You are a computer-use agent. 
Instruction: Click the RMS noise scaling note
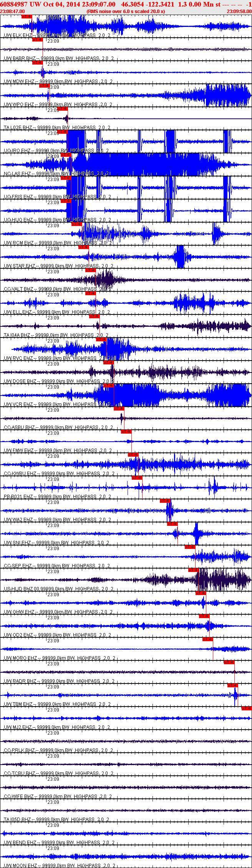(126, 12)
